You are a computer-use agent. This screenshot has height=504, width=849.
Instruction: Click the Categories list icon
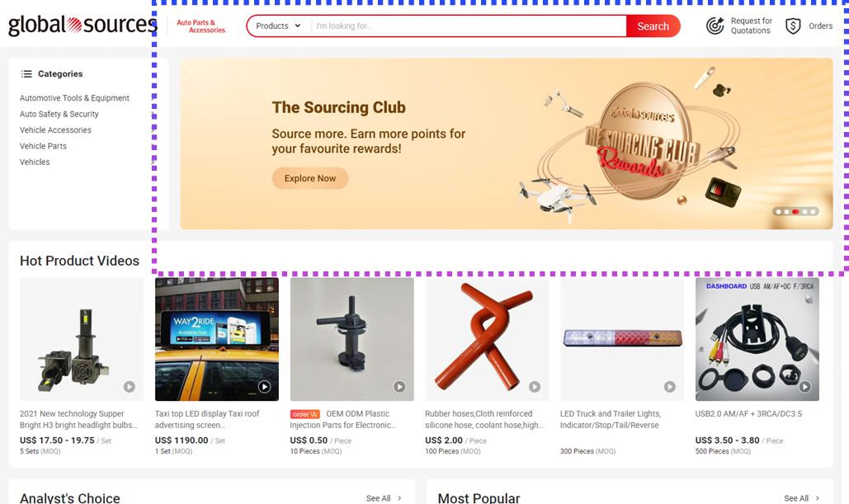click(x=26, y=73)
